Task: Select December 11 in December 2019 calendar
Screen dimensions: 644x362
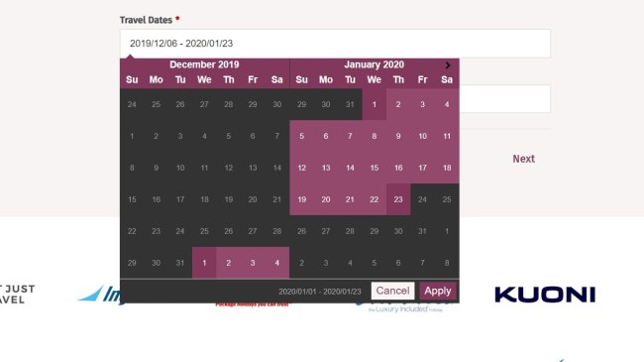Action: pos(204,168)
